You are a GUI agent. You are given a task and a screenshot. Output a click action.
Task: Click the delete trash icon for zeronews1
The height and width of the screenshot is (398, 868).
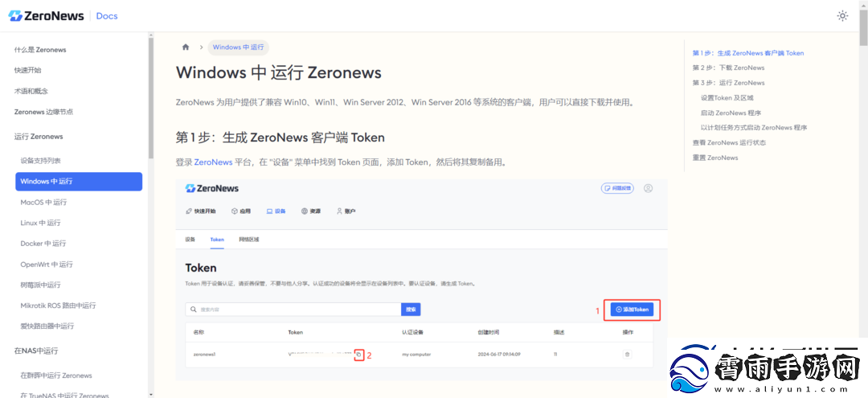click(627, 355)
